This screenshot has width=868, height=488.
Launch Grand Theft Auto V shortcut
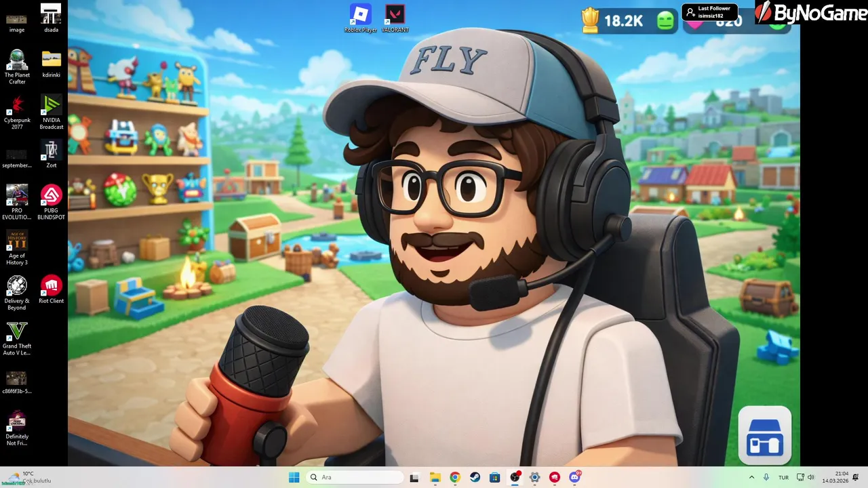pyautogui.click(x=17, y=338)
